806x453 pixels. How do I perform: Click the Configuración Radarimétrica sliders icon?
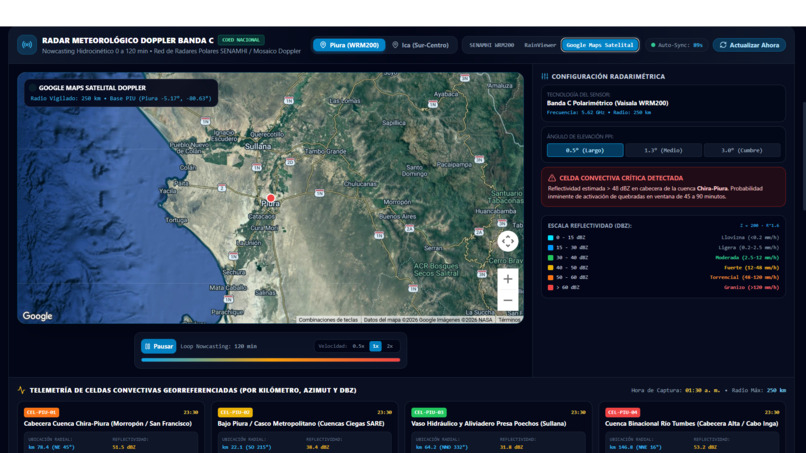pos(545,76)
